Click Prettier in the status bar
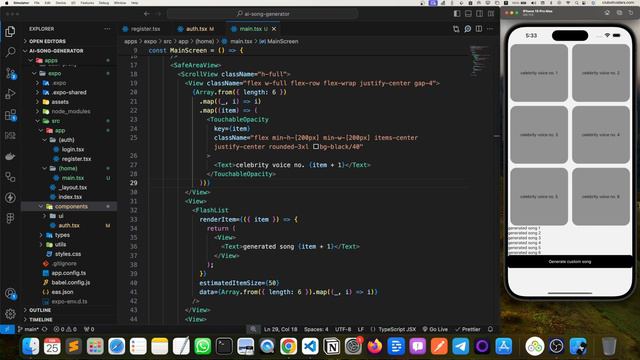The width and height of the screenshot is (640, 360). 468,329
